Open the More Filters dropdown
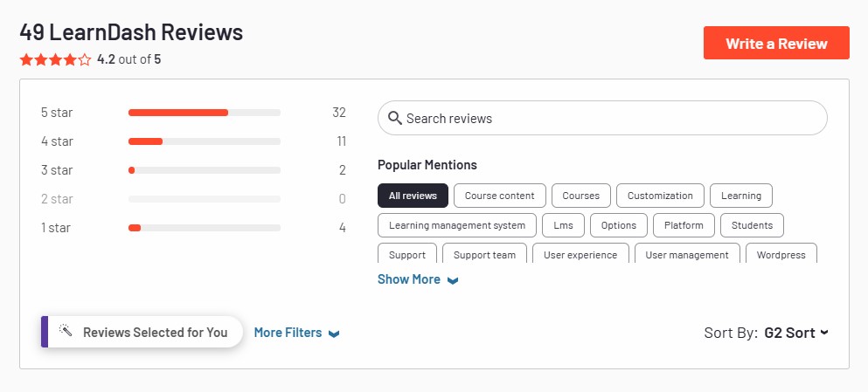868x392 pixels. tap(296, 333)
